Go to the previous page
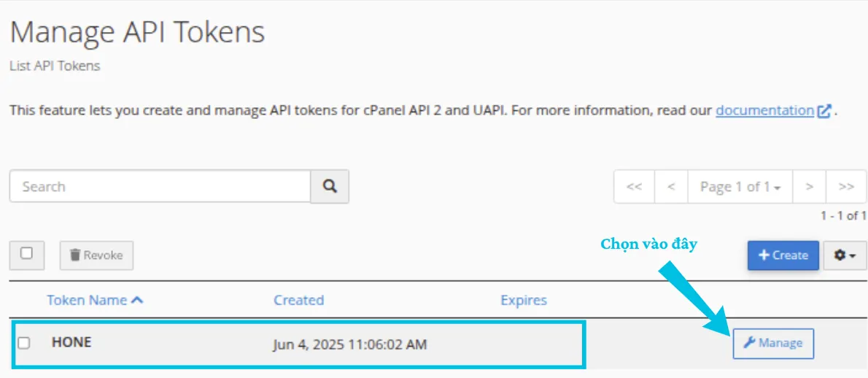The image size is (868, 378). click(x=672, y=187)
